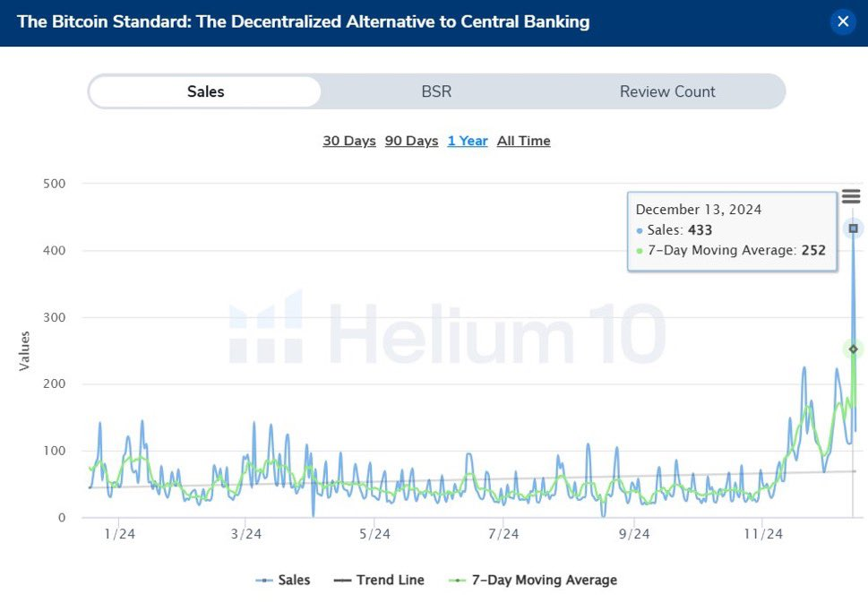Image resolution: width=868 pixels, height=603 pixels.
Task: Click the dark Trend Line legend marker
Action: coord(343,581)
